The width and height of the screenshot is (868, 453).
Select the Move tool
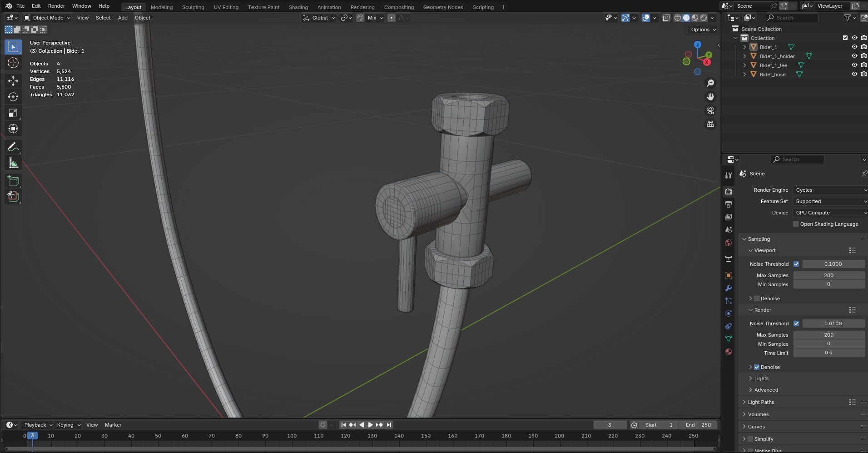13,81
